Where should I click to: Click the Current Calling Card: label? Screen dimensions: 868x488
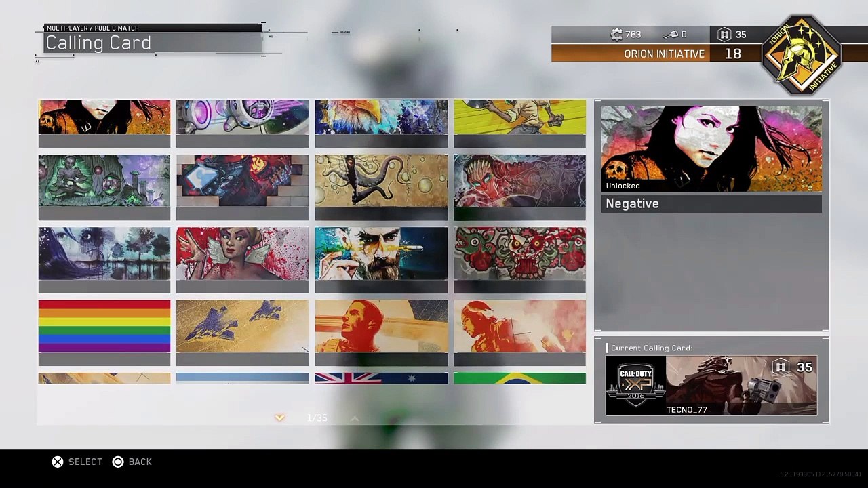click(x=652, y=348)
